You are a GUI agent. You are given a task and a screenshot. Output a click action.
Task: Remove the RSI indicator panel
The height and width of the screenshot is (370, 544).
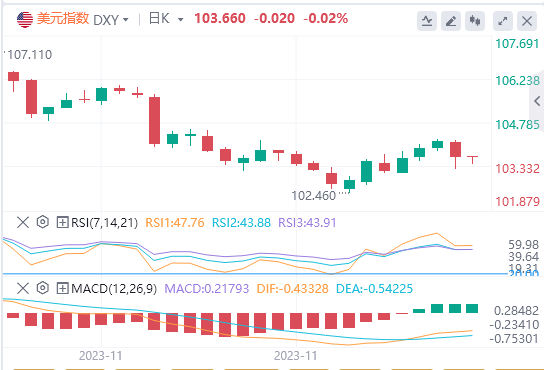[x=23, y=222]
